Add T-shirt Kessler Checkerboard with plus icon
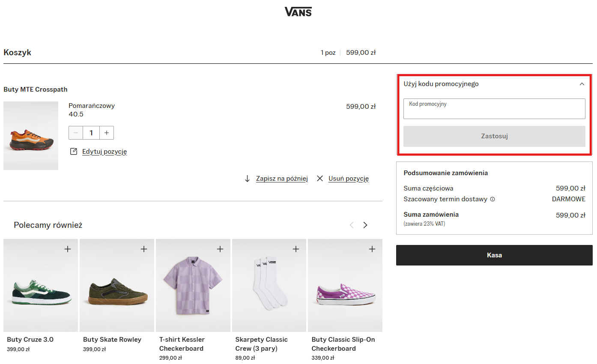Viewport: 597px width, 364px height. (220, 249)
